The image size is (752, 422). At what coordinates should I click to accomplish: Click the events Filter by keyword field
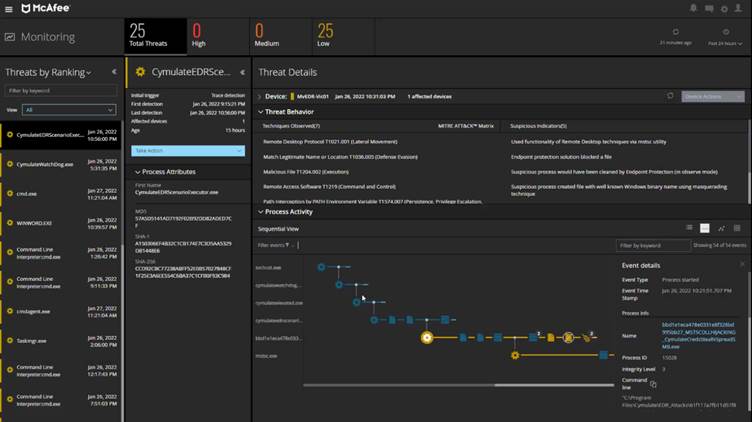(653, 246)
